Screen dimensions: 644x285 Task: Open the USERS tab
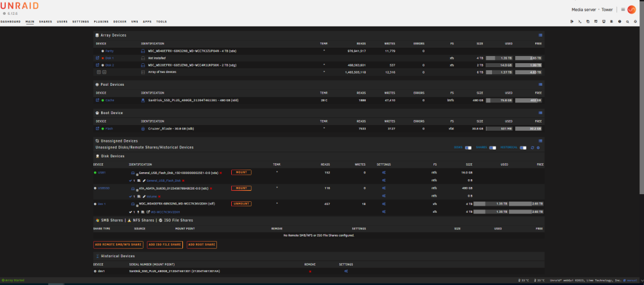tap(62, 21)
